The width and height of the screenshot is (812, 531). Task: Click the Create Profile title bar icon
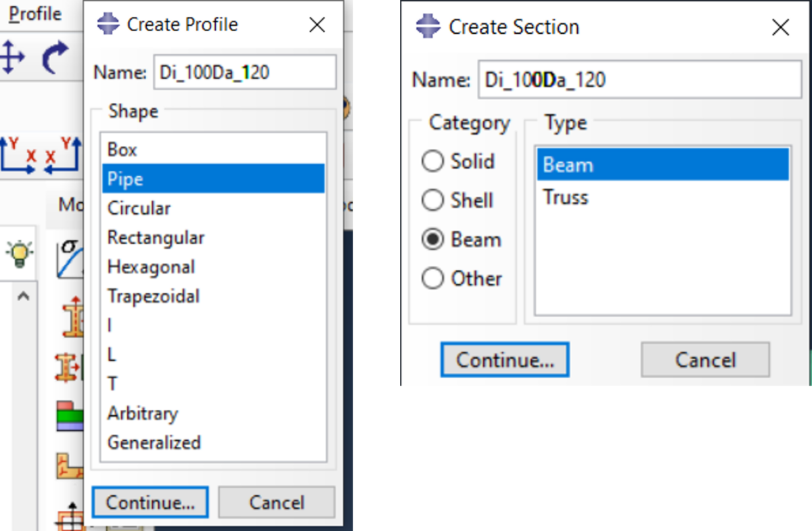point(108,24)
